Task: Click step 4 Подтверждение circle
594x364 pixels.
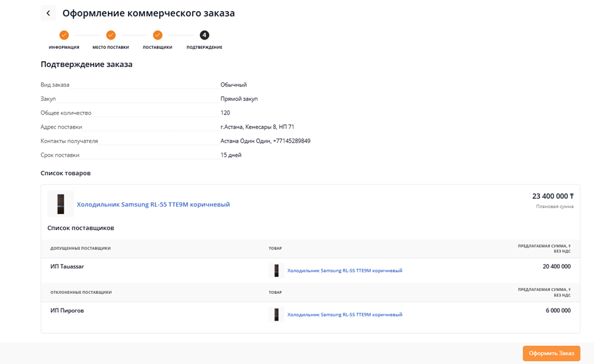Action: point(204,35)
